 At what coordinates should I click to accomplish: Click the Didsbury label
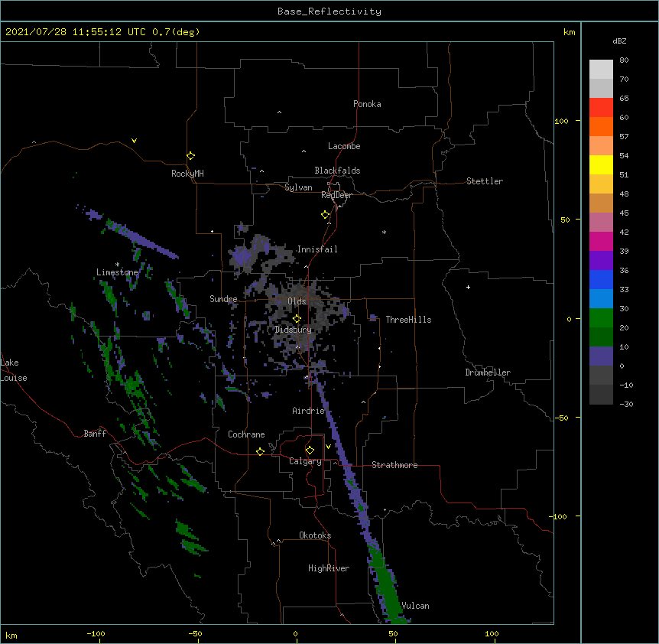click(294, 330)
